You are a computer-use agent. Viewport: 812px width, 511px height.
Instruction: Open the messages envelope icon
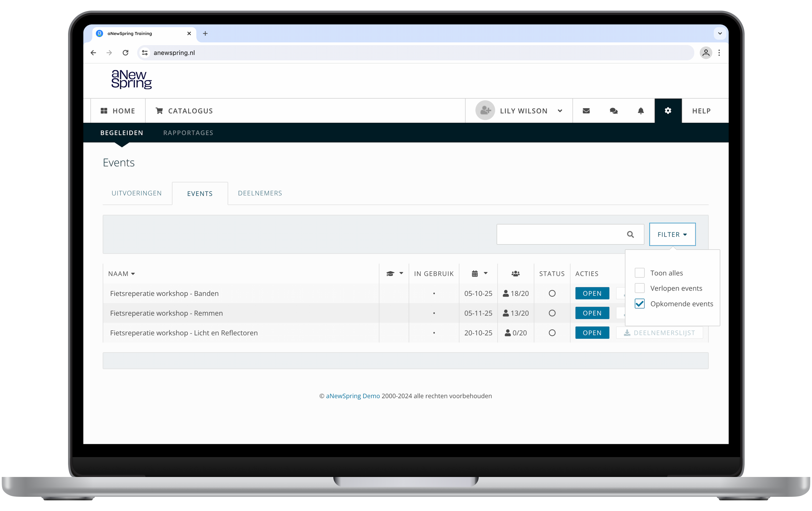586,111
